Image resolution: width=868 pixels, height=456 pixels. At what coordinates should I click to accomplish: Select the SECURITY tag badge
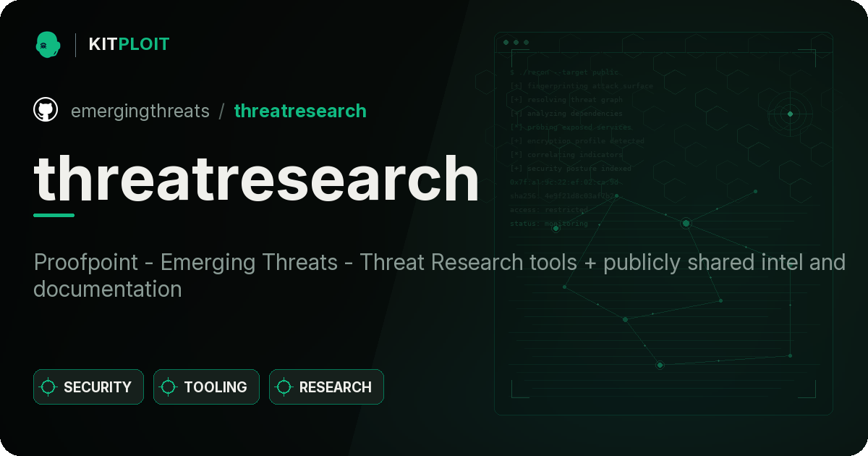pos(88,387)
